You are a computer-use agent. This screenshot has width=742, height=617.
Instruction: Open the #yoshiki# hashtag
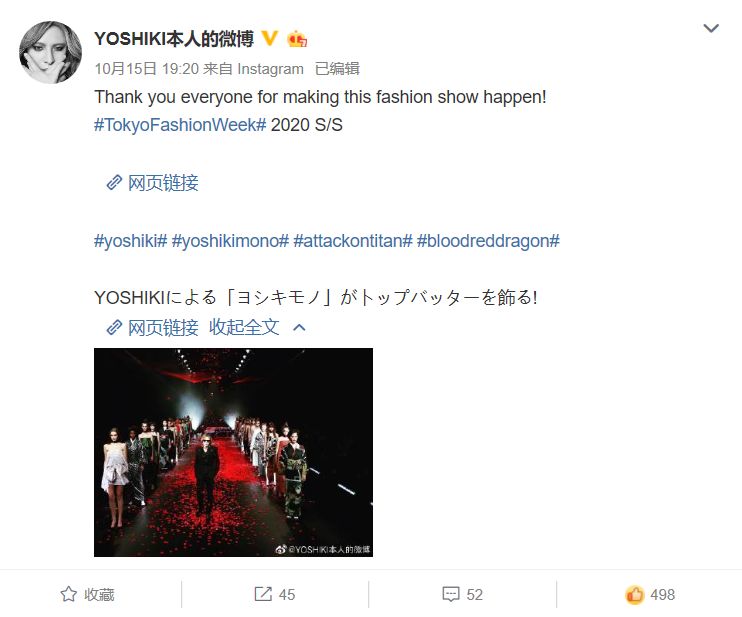tap(131, 241)
